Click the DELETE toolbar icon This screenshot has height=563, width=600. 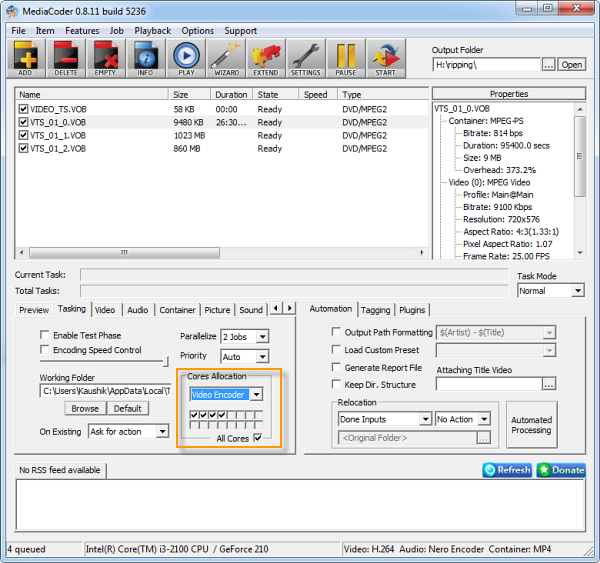66,58
